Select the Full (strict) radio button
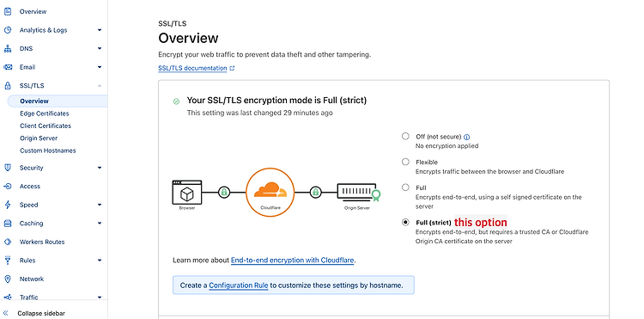The width and height of the screenshot is (644, 319). click(x=405, y=222)
